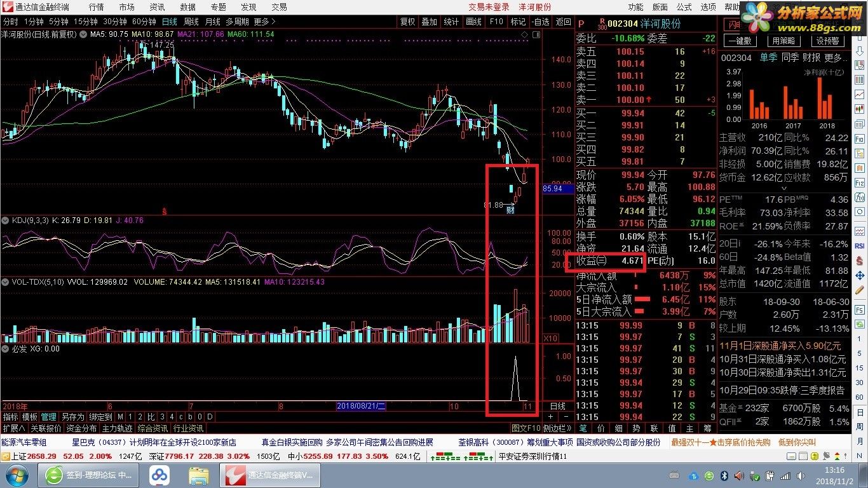Screen dimensions: 868x488
Task: Toggle the D button in indicator bar
Action: pos(210,417)
